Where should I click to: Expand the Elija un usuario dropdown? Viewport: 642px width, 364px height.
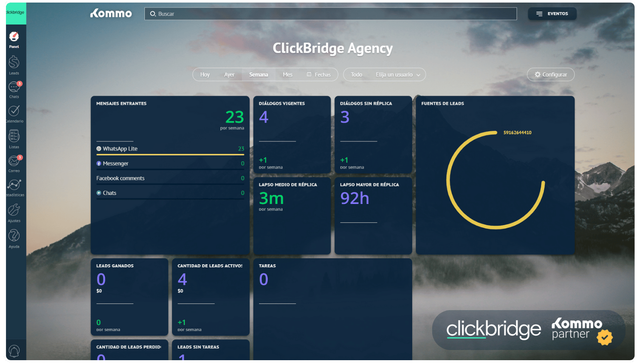coord(398,75)
